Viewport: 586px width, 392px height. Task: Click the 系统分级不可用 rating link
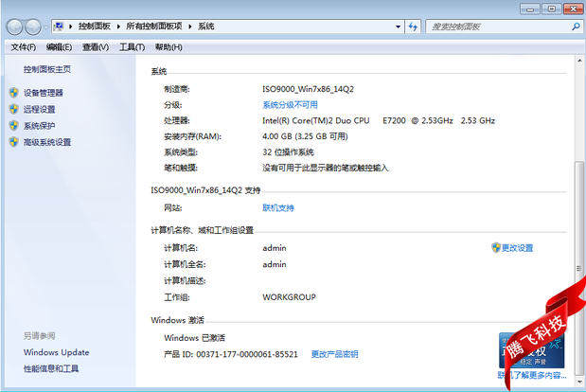point(290,105)
